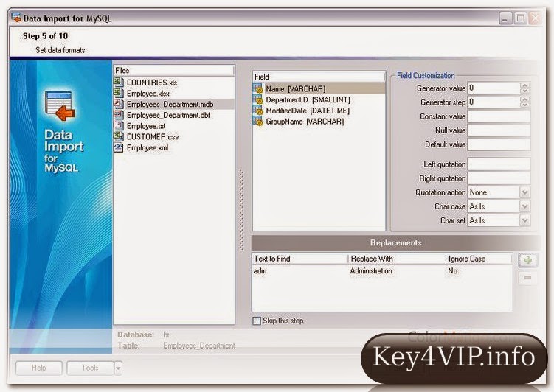Image resolution: width=554 pixels, height=392 pixels.
Task: Click the GroupName field column icon
Action: (x=258, y=122)
